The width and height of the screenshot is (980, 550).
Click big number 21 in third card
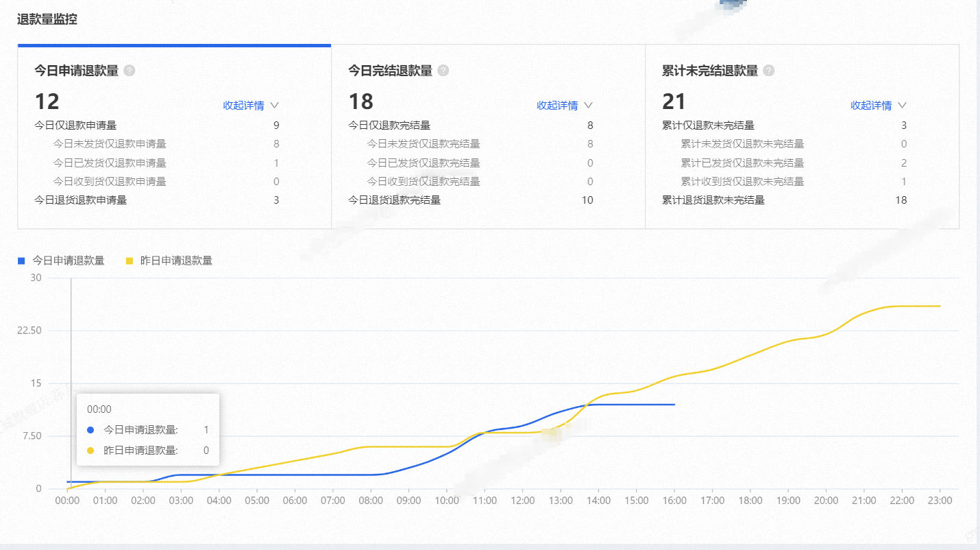point(674,101)
